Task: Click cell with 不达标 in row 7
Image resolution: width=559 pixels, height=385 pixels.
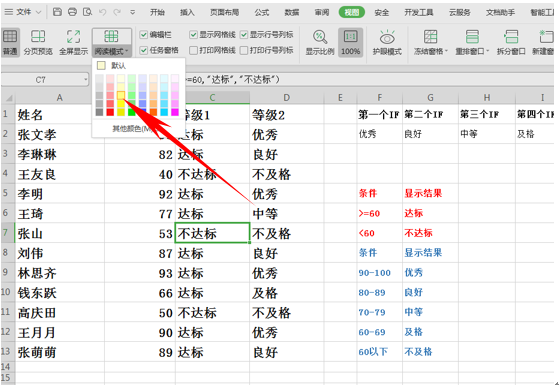Action: click(x=212, y=233)
